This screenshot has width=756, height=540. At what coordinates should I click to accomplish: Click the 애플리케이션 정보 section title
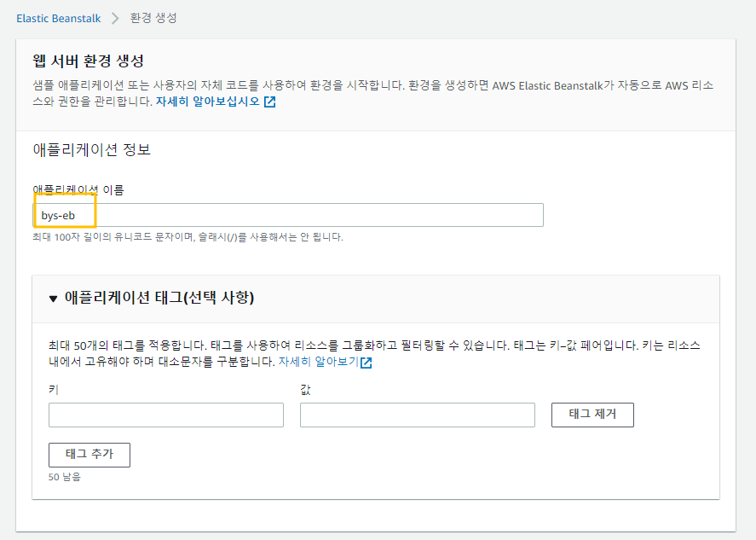91,149
